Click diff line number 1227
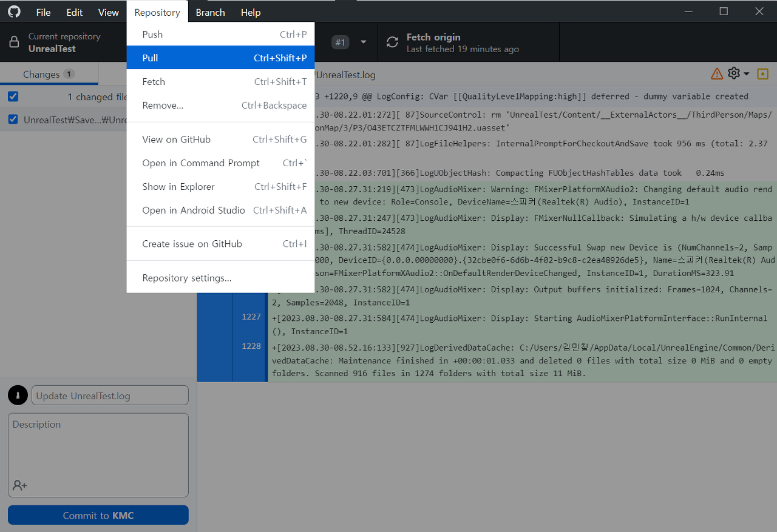 coord(251,317)
